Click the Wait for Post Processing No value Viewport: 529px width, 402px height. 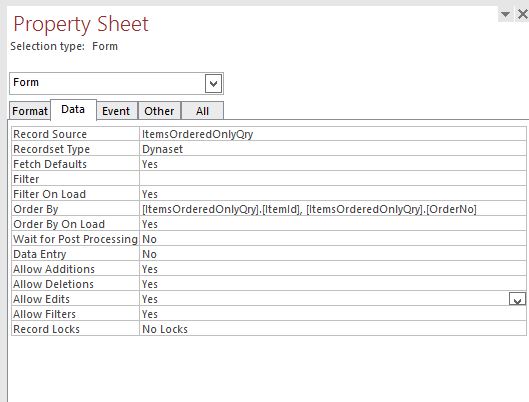[333, 239]
